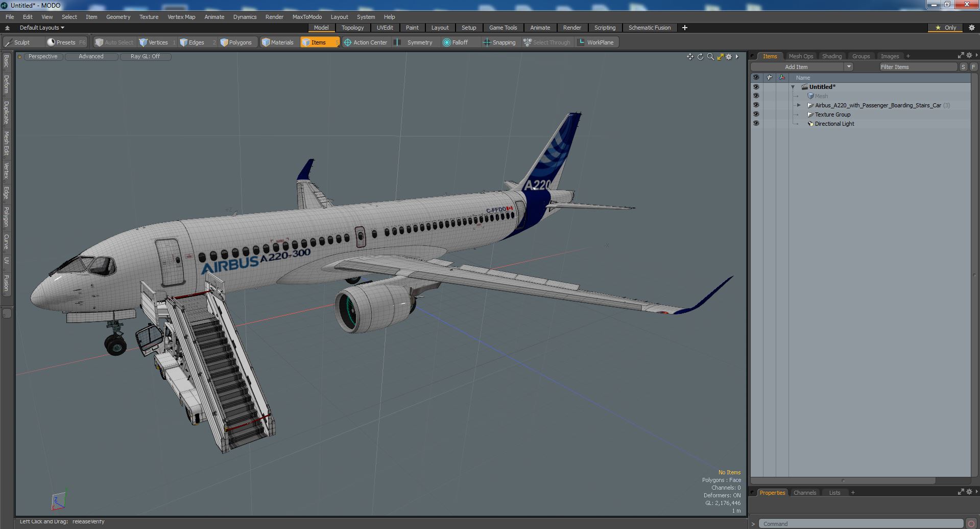Open the Geometry menu
Viewport: 980px width, 529px height.
(118, 17)
